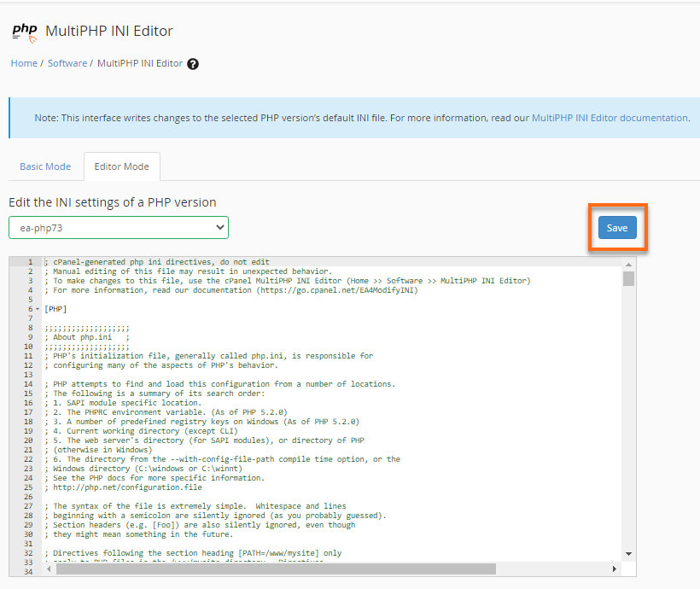Navigate to Home via the breadcrumb
The height and width of the screenshot is (589, 700).
pos(24,63)
